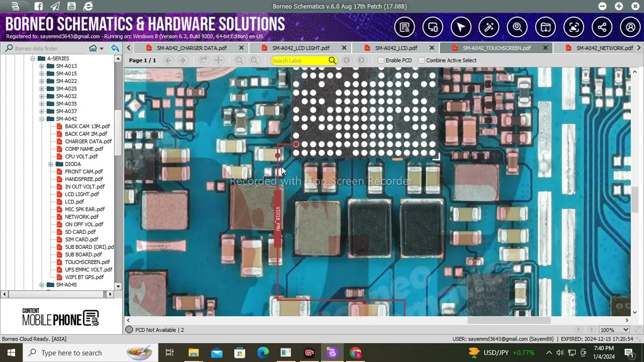This screenshot has width=644, height=362.
Task: Go to next search label result
Action: [361, 60]
